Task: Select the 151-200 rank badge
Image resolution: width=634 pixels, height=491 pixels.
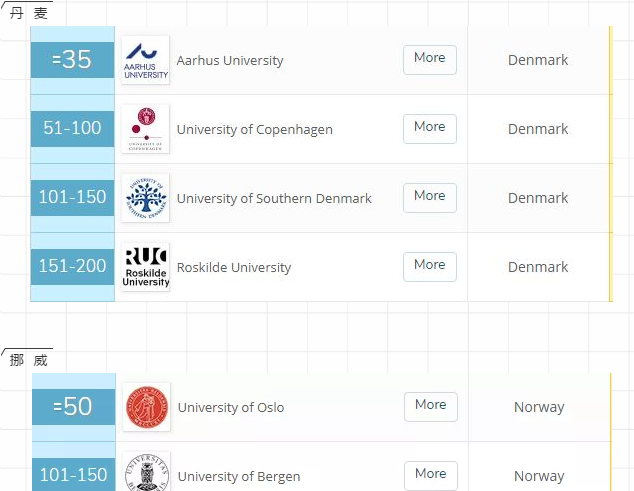Action: 72,267
